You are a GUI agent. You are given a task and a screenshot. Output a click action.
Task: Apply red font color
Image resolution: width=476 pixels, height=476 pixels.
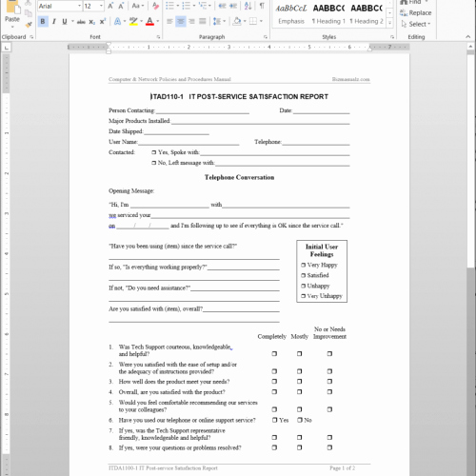point(149,22)
